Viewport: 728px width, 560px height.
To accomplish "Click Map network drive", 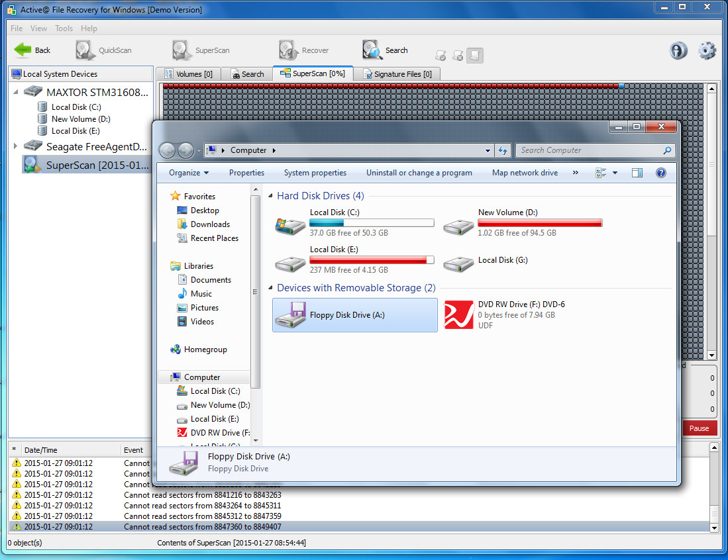I will click(525, 173).
